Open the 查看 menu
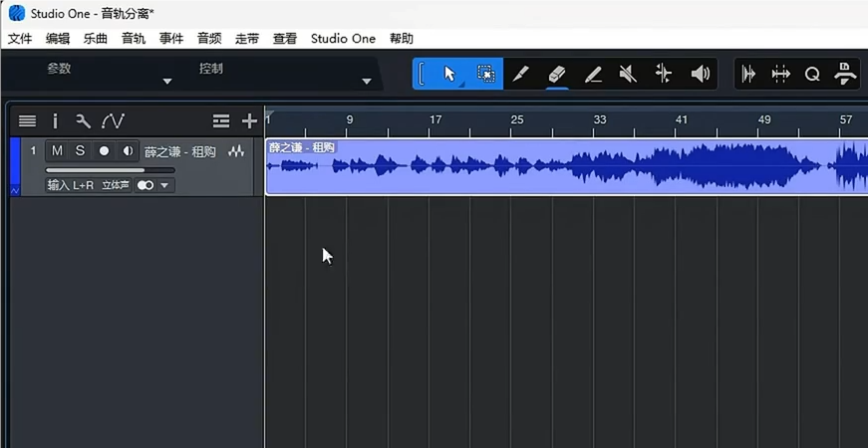 [x=285, y=39]
